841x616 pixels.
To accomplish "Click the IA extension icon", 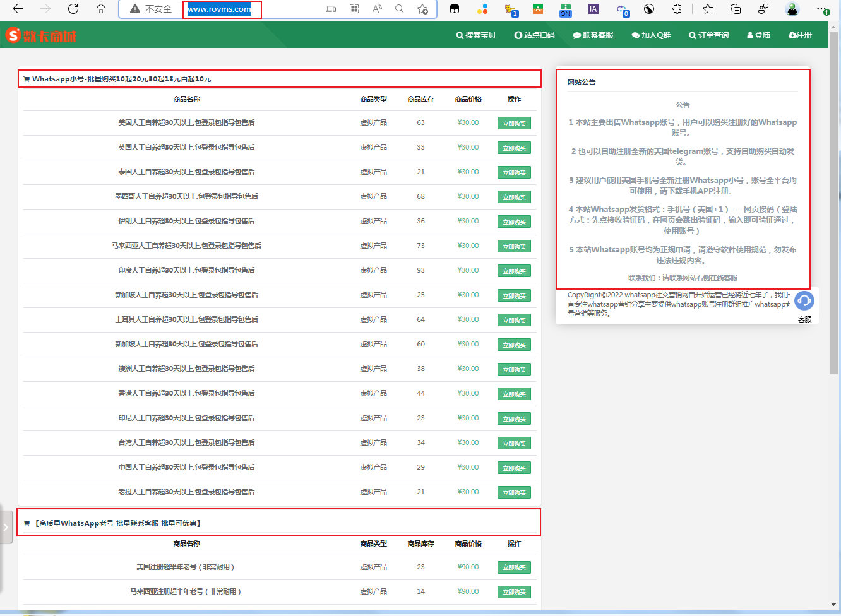I will (x=593, y=9).
